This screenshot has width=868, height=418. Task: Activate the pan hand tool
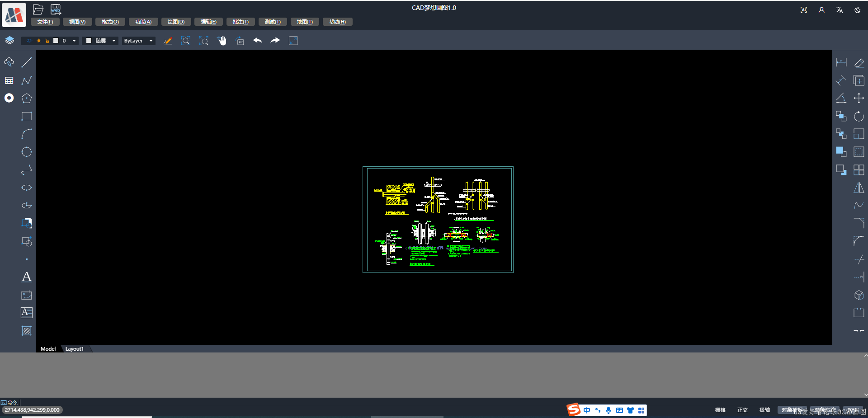(x=222, y=41)
